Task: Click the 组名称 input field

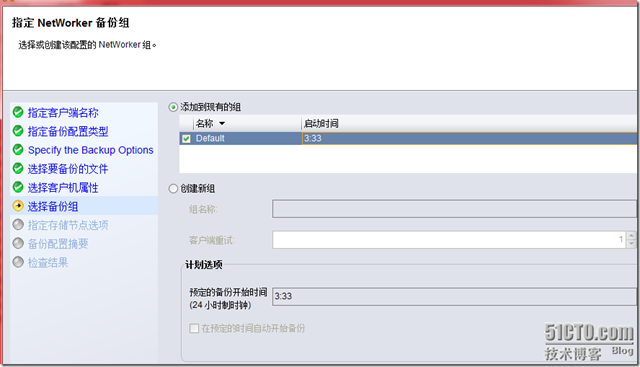Action: [454, 209]
